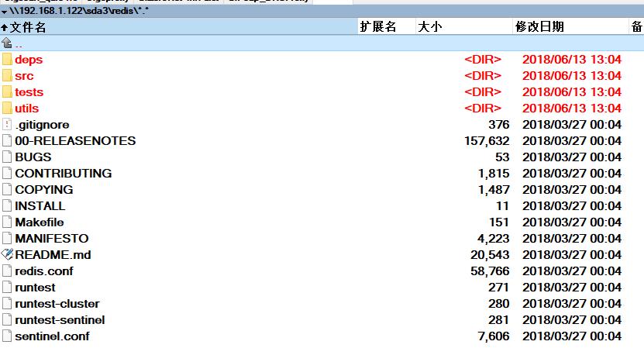Screen dimensions: 644x355
Task: Select the Makefile file name
Action: click(x=40, y=222)
